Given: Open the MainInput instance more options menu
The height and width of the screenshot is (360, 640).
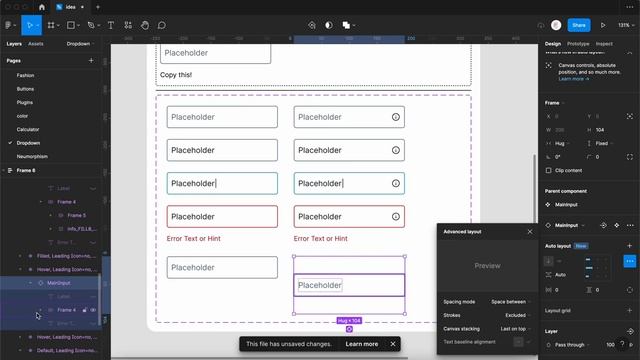Looking at the screenshot, I should click(x=630, y=225).
